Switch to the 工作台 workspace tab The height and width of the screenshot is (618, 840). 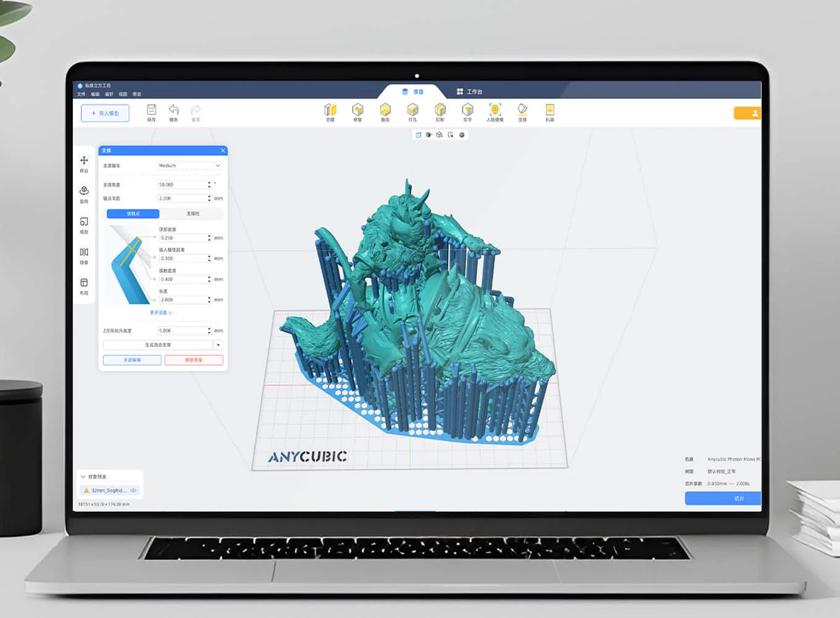pos(472,91)
